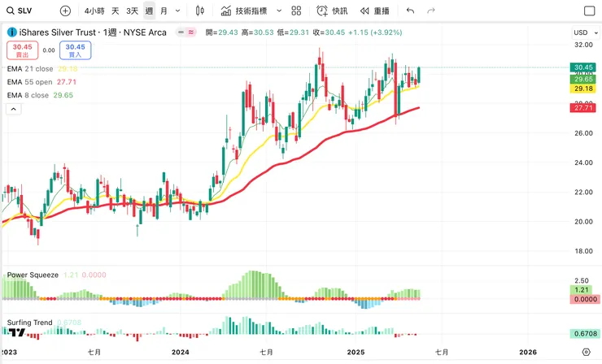The height and width of the screenshot is (364, 602).
Task: Collapse the indicator legend with the caret
Action: point(14,109)
